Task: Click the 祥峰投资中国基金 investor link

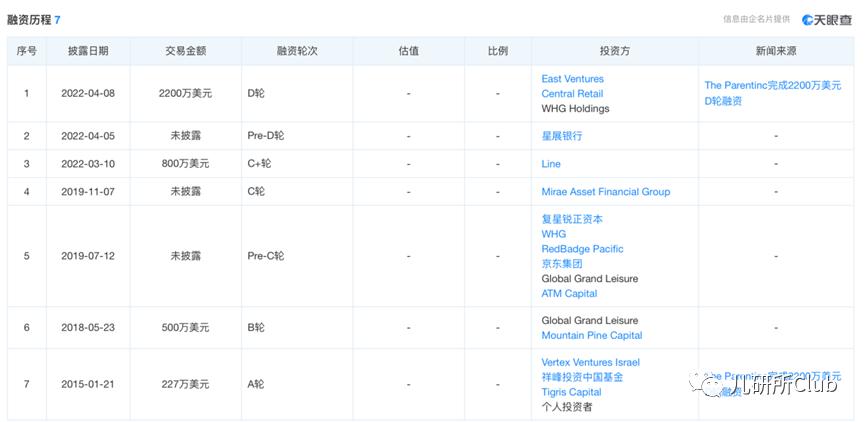Action: click(582, 377)
